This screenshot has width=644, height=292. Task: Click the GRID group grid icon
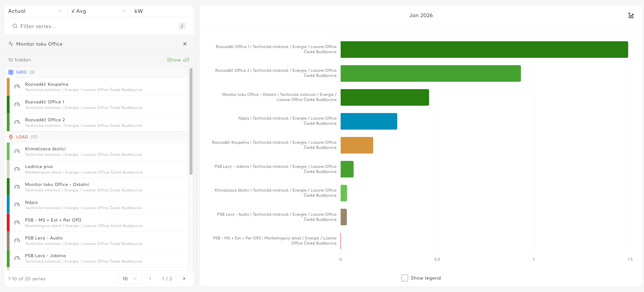[x=11, y=72]
